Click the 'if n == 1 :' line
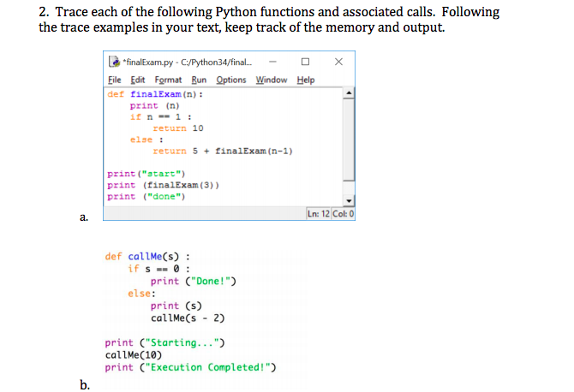 (161, 117)
